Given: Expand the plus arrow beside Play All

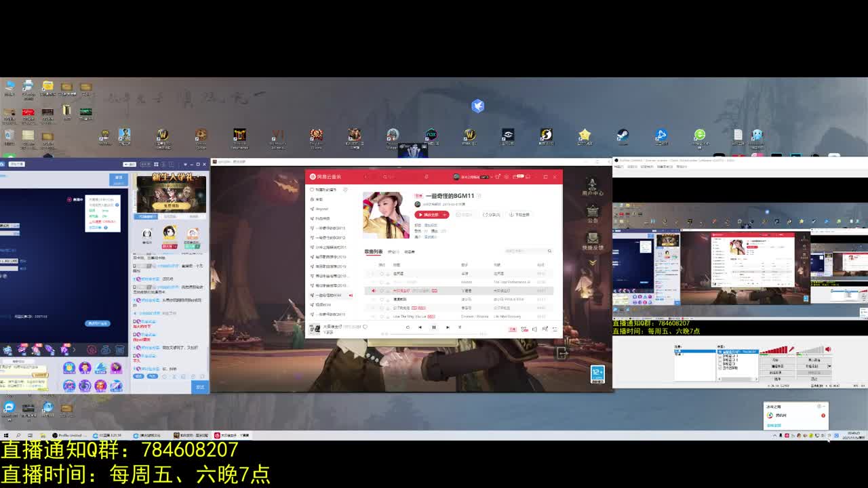Looking at the screenshot, I should pos(445,215).
